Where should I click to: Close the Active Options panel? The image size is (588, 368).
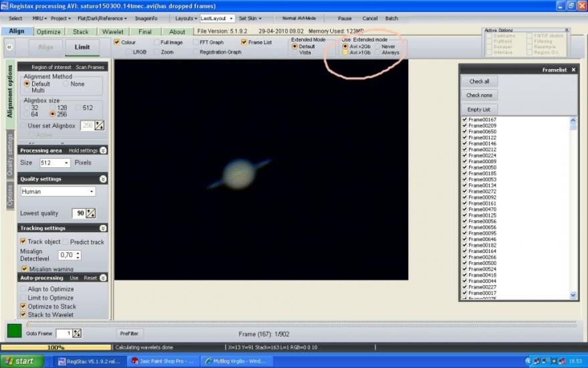[x=567, y=30]
